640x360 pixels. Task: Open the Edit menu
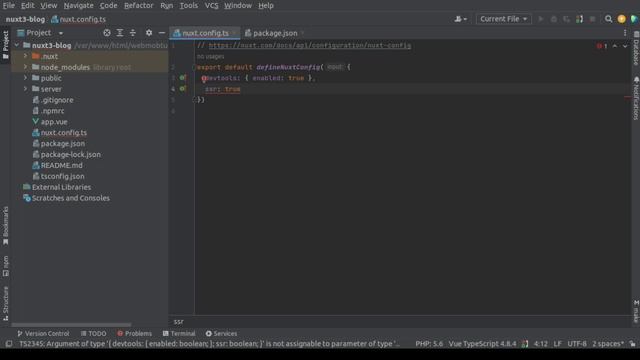[27, 6]
